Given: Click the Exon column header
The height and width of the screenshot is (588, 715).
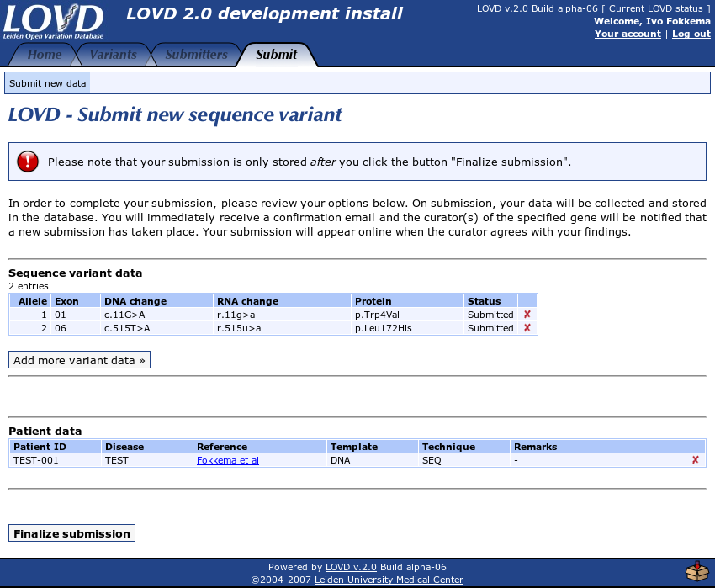Looking at the screenshot, I should (76, 301).
